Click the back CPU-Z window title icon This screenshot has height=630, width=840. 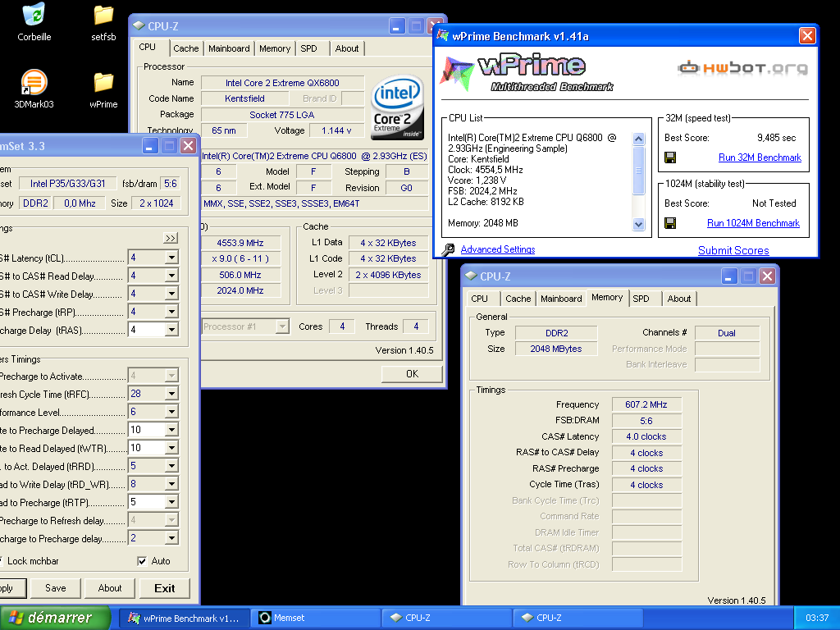(139, 25)
